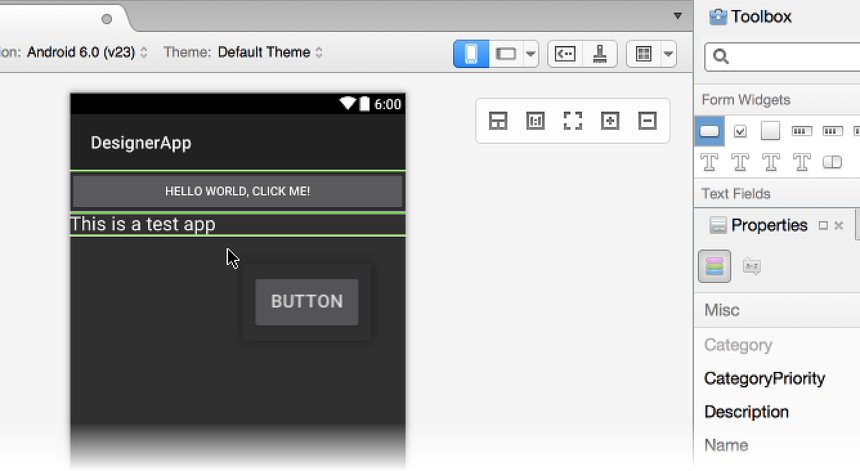The width and height of the screenshot is (860, 471).
Task: Select the Description property row
Action: click(777, 412)
